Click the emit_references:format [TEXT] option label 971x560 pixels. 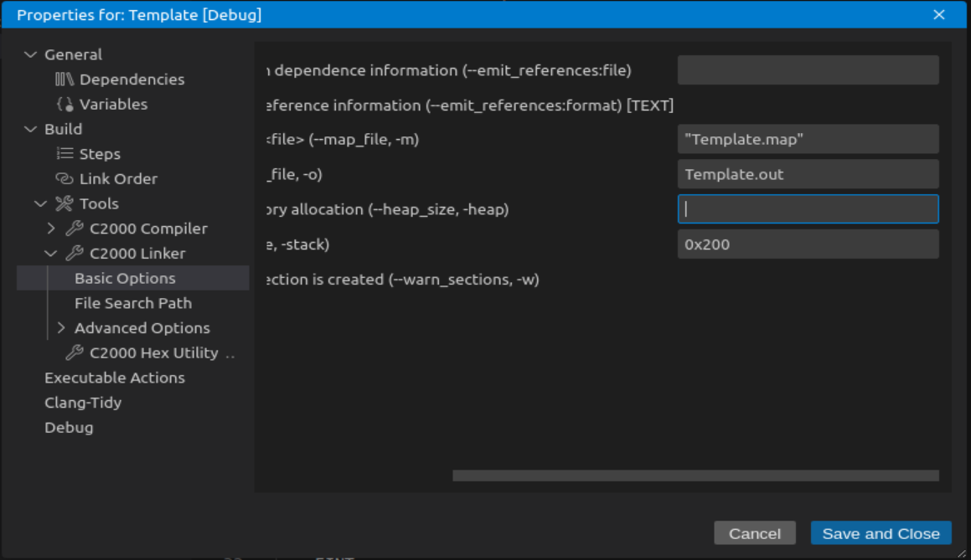(x=471, y=105)
